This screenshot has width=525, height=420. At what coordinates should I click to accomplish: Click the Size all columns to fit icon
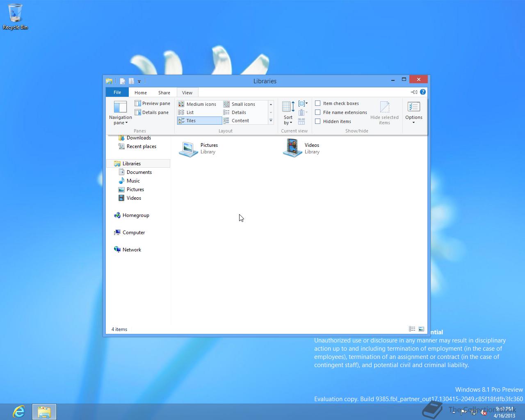(301, 121)
